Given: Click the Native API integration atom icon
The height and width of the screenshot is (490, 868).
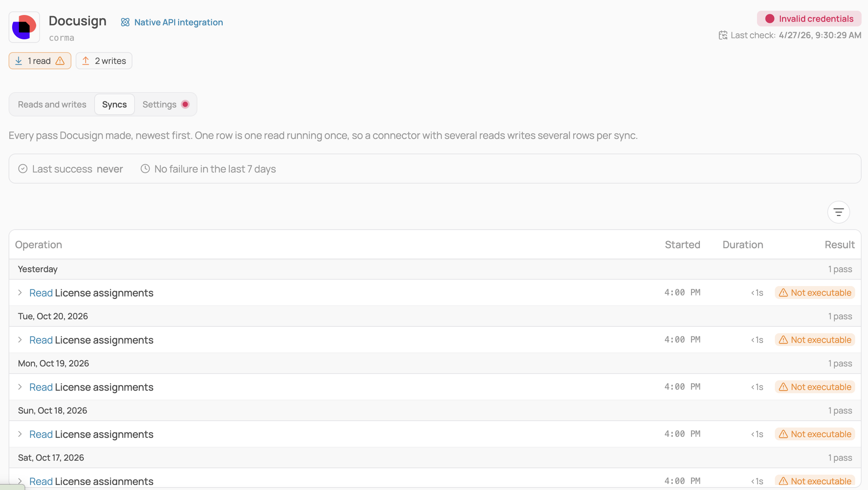Looking at the screenshot, I should pos(125,22).
